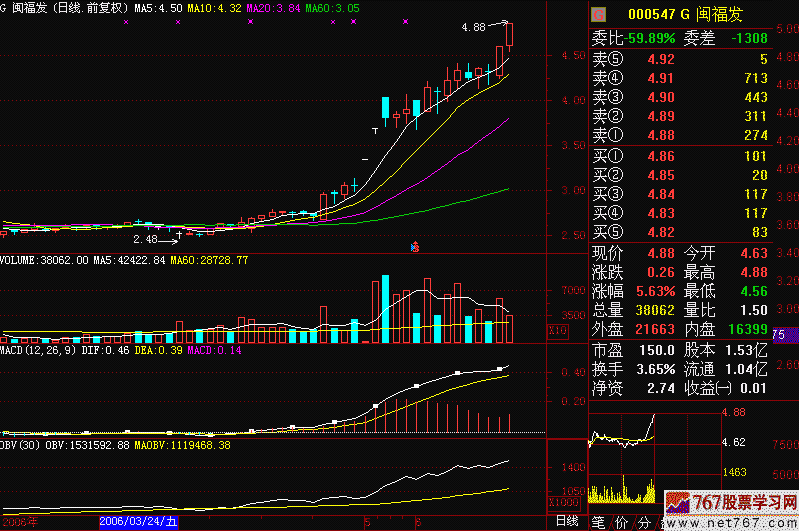
Task: Switch to the 笔 tab
Action: pos(599,521)
